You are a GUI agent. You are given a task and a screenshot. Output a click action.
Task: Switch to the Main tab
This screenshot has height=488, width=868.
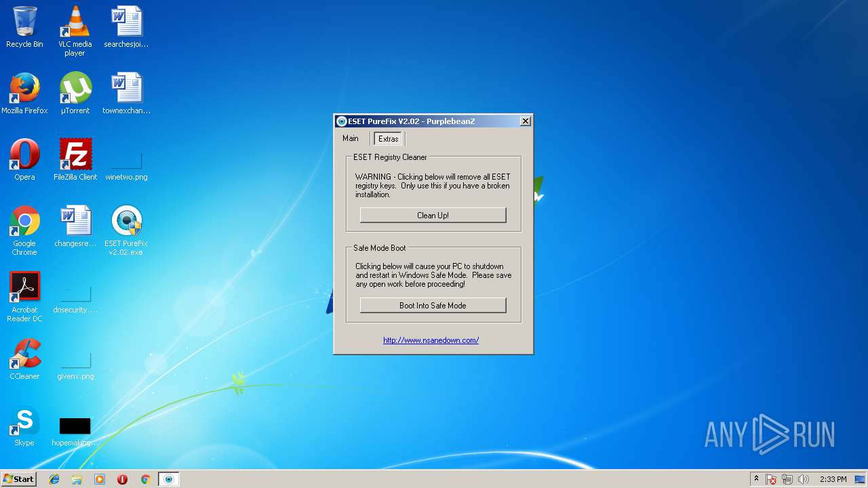351,138
